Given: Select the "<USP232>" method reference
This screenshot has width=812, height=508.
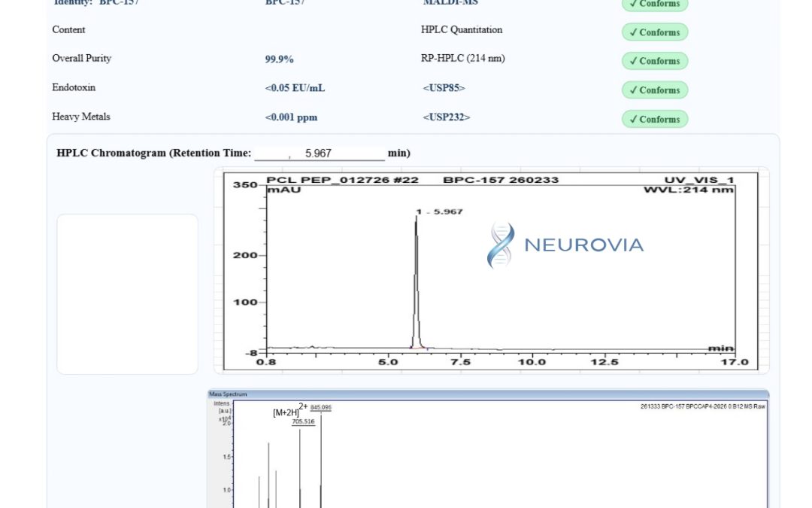Looking at the screenshot, I should [447, 117].
